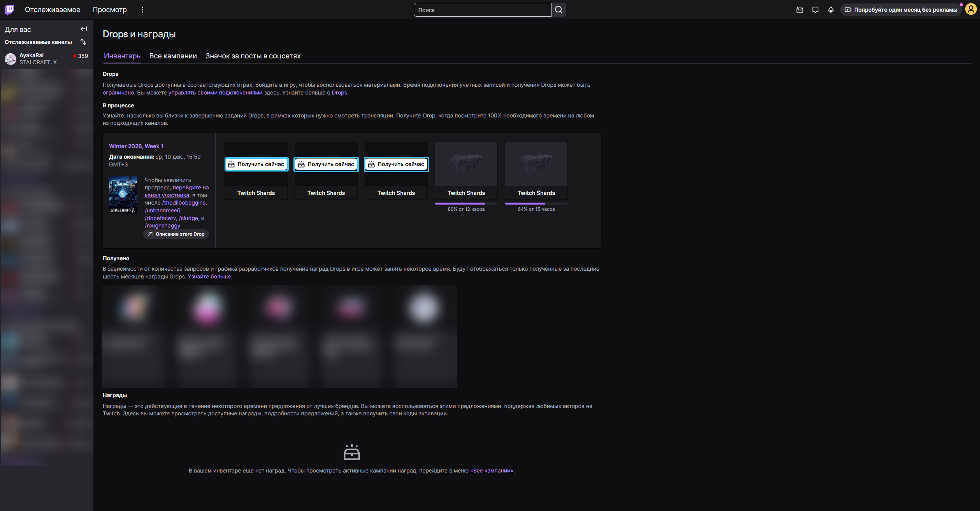Open управлять своими подключениями link
This screenshot has width=980, height=511.
tap(215, 93)
